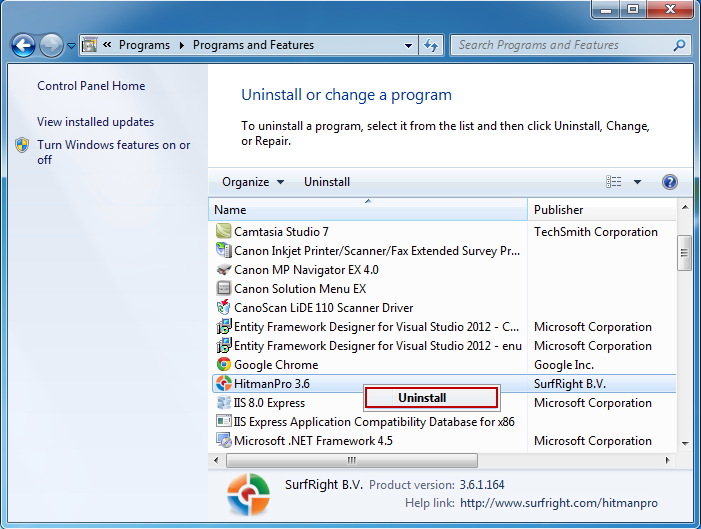Select the IIS Express Application Compatibility Database icon

(x=224, y=421)
